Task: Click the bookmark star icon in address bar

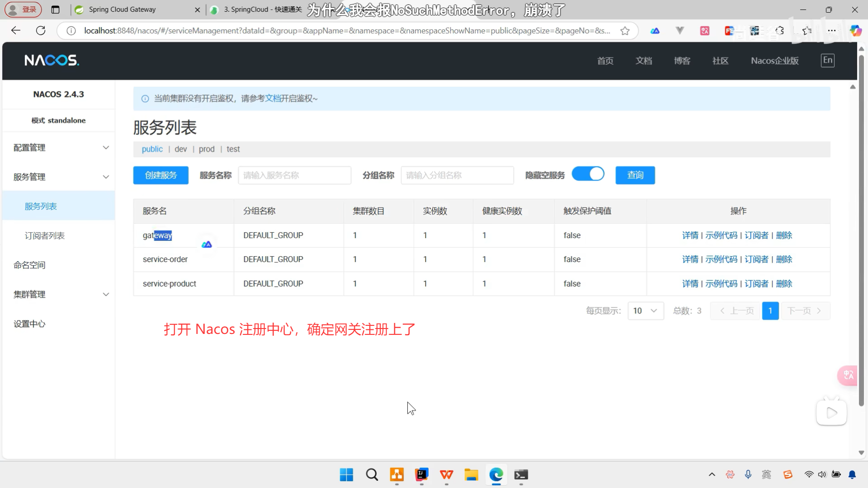Action: (625, 31)
